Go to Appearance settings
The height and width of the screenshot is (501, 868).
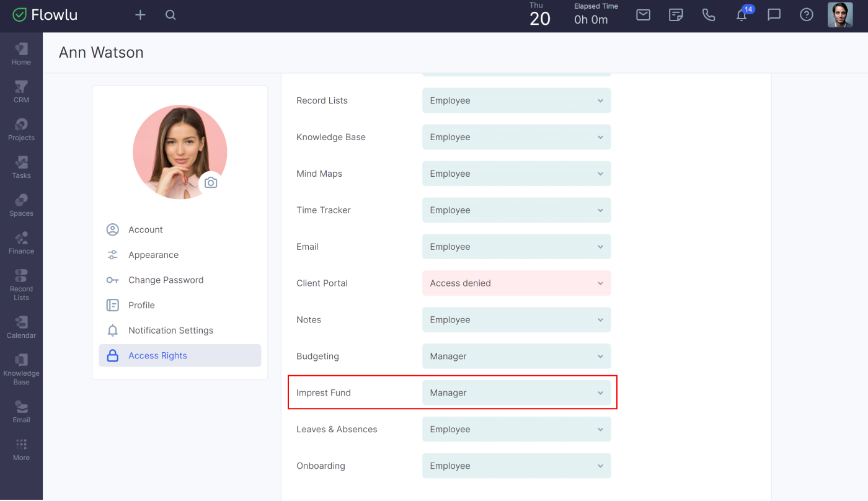153,255
